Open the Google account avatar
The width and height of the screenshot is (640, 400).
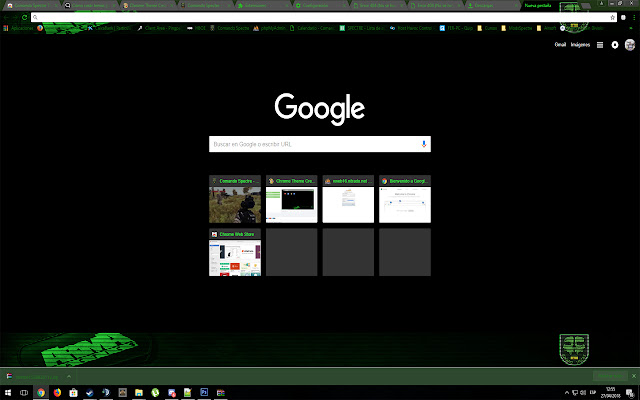[x=630, y=45]
